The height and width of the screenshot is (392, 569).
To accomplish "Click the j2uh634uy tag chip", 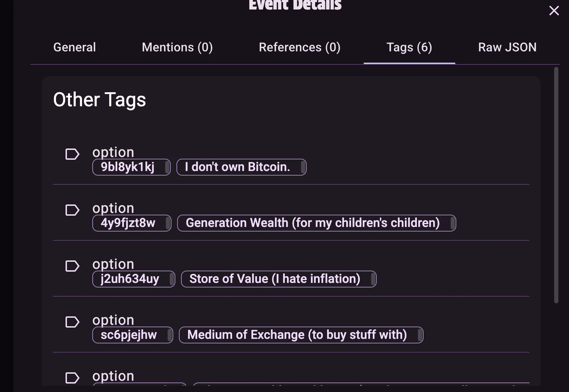I will coord(130,279).
